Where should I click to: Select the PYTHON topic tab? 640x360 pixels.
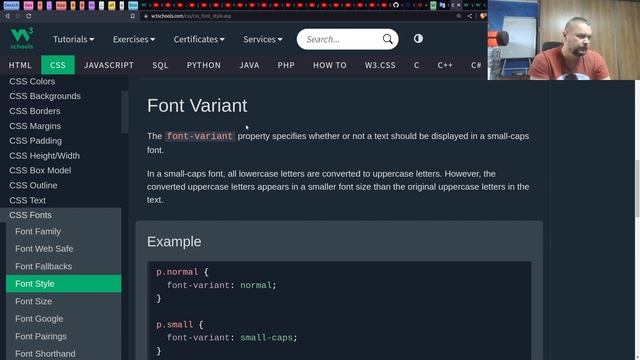pos(204,65)
